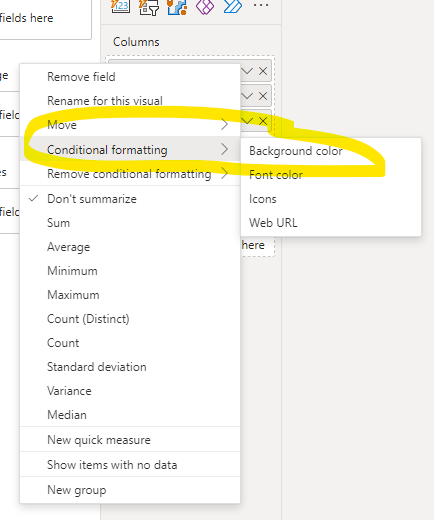Set aggregation to Median
This screenshot has width=434, height=520.
130,415
